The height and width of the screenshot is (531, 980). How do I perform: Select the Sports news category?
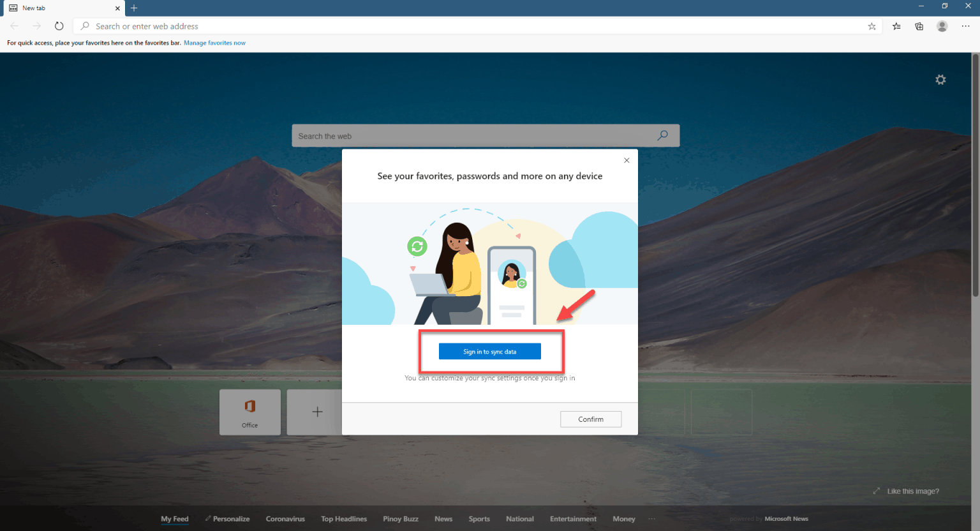479,519
